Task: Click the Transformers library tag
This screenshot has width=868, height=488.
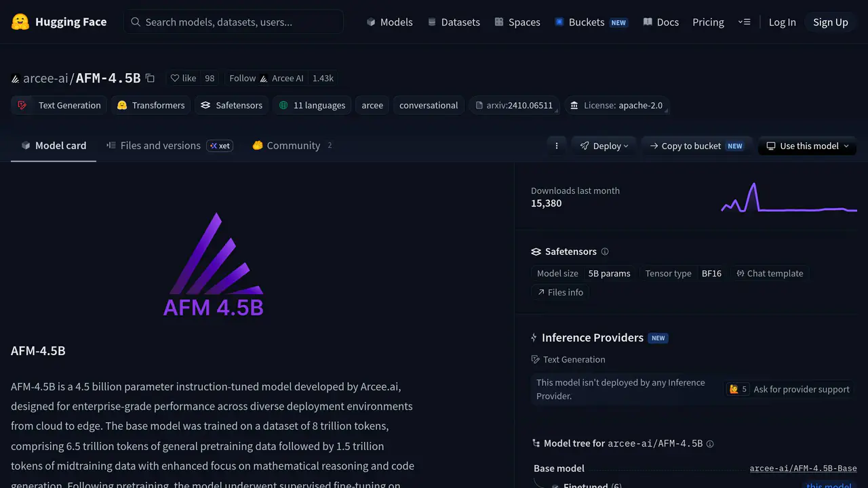Action: tap(151, 105)
